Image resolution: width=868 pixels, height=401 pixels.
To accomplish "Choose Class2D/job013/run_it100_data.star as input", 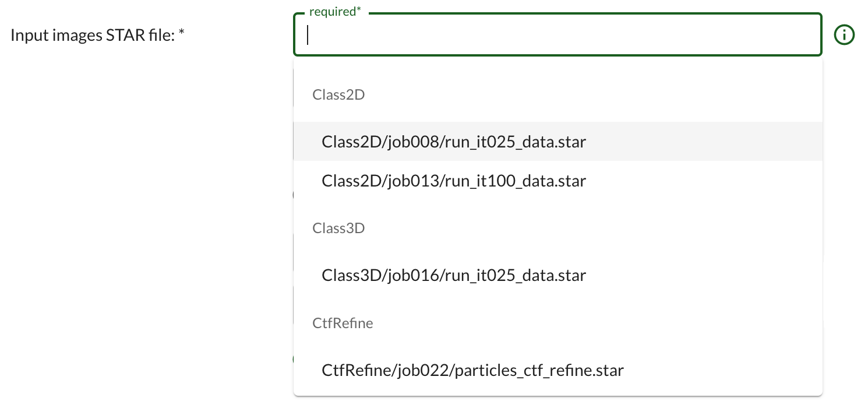I will tap(453, 181).
